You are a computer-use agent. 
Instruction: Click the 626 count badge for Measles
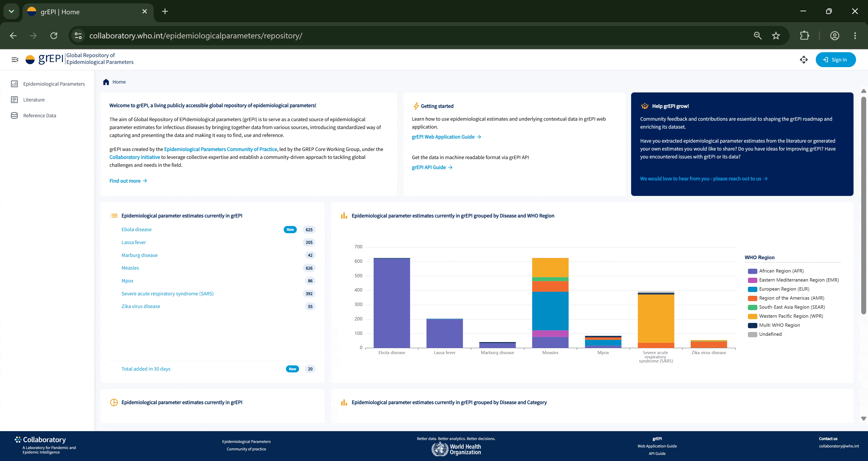[x=309, y=268]
